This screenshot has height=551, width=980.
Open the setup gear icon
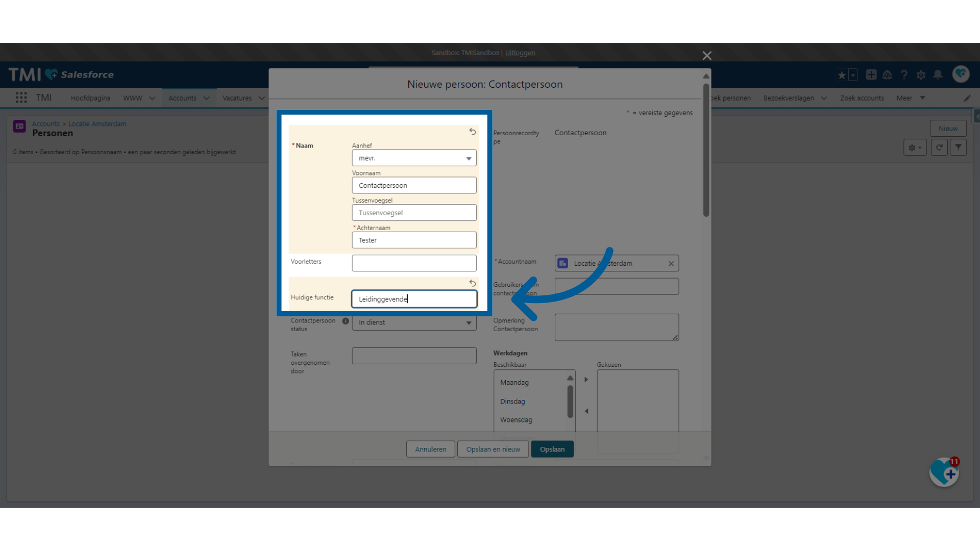pyautogui.click(x=921, y=75)
